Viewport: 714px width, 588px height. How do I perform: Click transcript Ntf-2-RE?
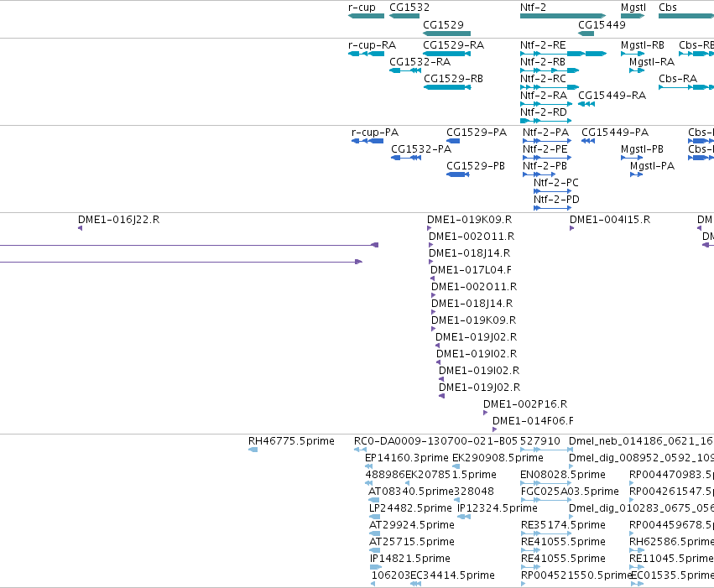[x=543, y=45]
